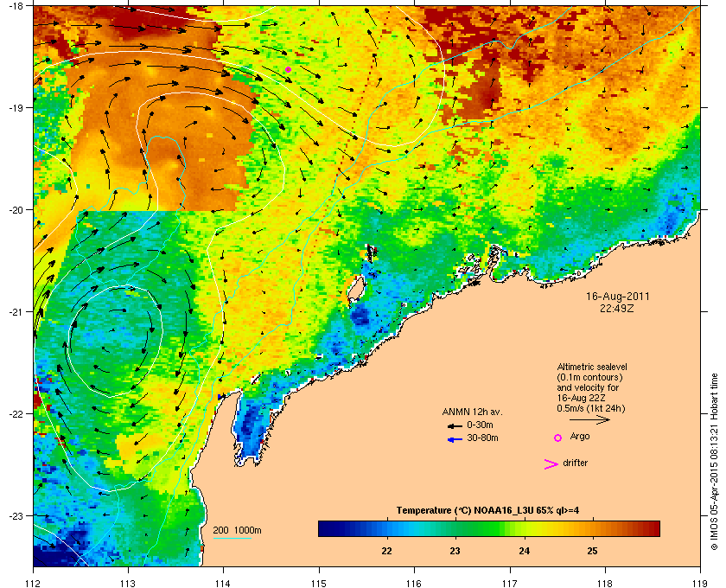
Task: Click the "(0.1m contours)" text
Action: 589,377
